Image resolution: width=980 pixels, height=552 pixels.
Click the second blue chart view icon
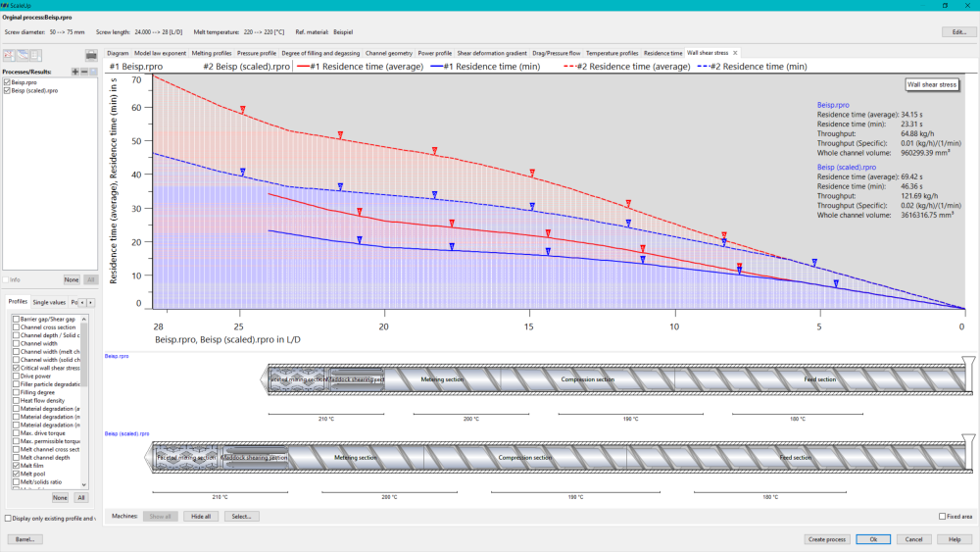23,55
